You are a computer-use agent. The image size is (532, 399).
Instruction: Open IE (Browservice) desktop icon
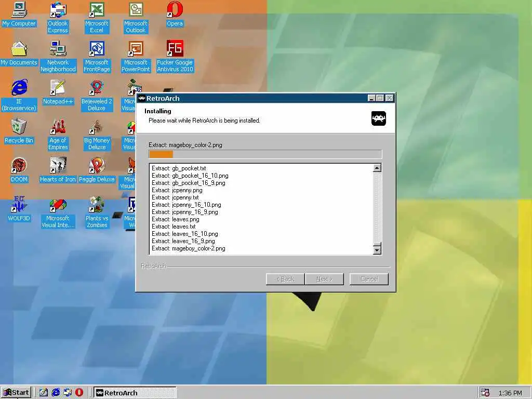point(19,96)
